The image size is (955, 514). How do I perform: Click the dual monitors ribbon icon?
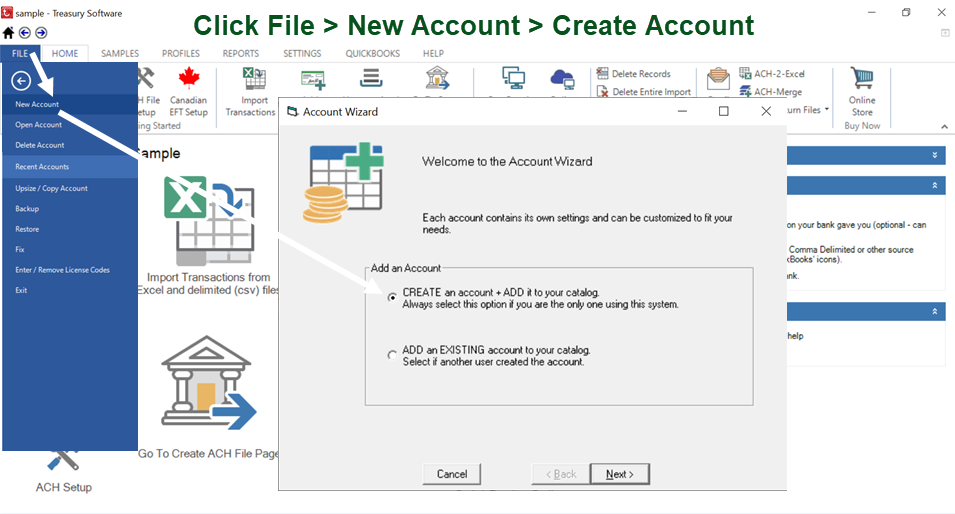coord(513,79)
